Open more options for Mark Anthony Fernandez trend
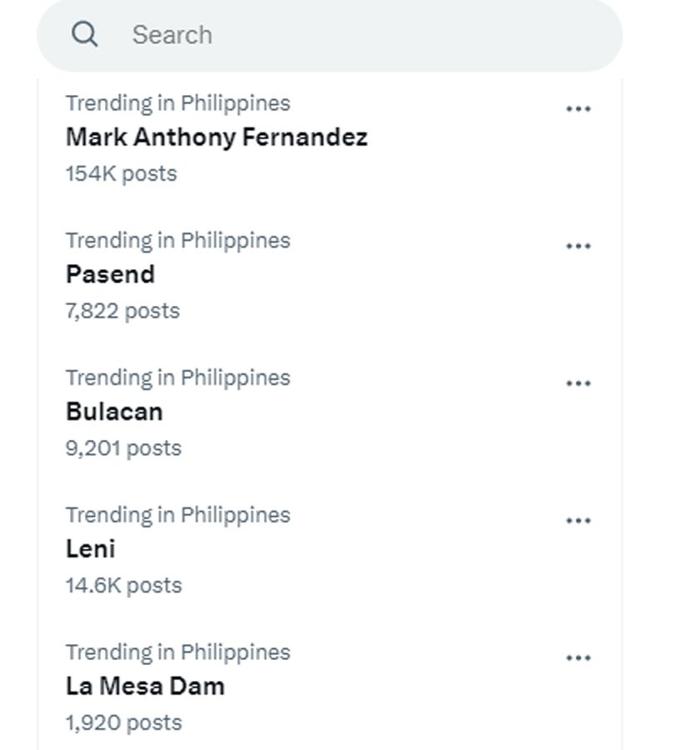 [x=578, y=109]
